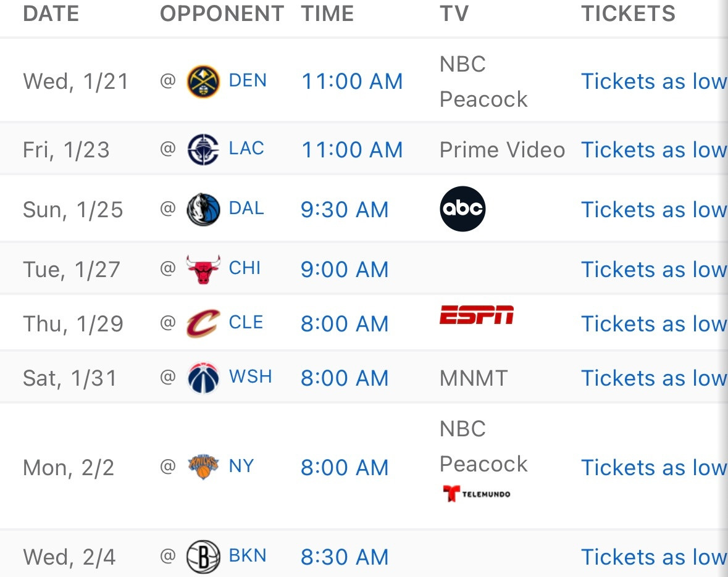The image size is (728, 577).
Task: Click the Cleveland Cavaliers team logo
Action: point(203,324)
